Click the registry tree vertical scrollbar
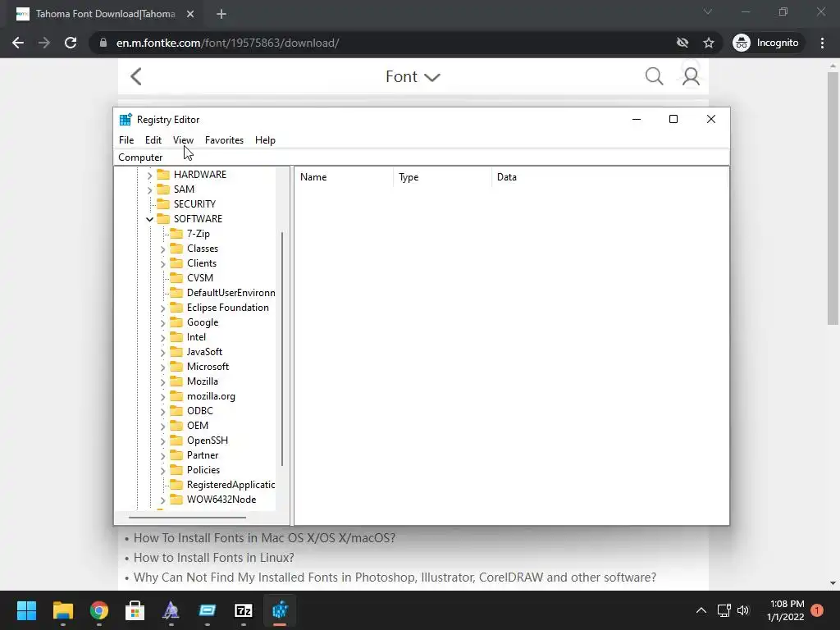 tap(282, 348)
